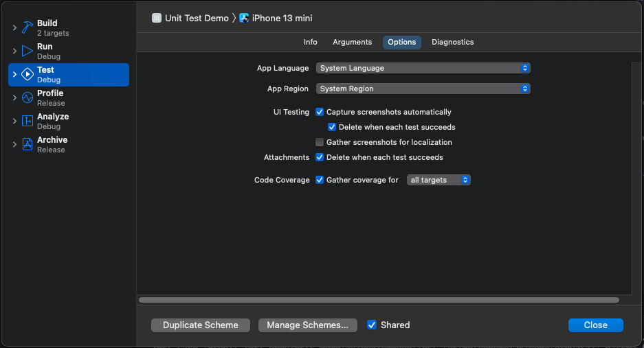Select the Options tab
The image size is (644, 348).
point(401,43)
